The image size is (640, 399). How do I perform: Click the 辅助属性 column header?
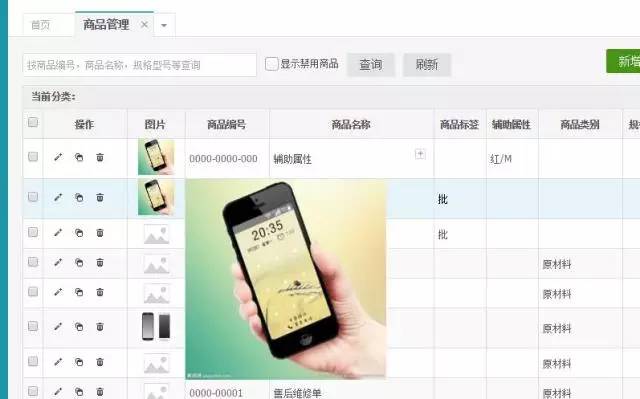click(x=512, y=124)
